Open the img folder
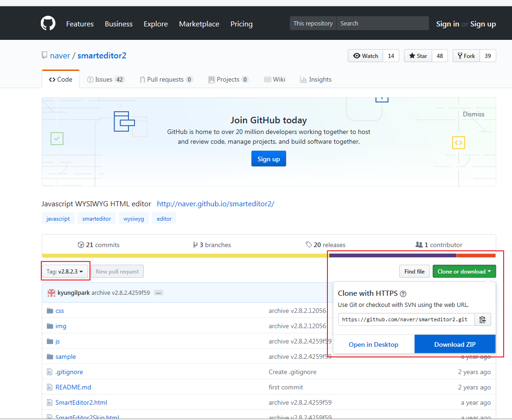The height and width of the screenshot is (420, 512). click(x=61, y=326)
